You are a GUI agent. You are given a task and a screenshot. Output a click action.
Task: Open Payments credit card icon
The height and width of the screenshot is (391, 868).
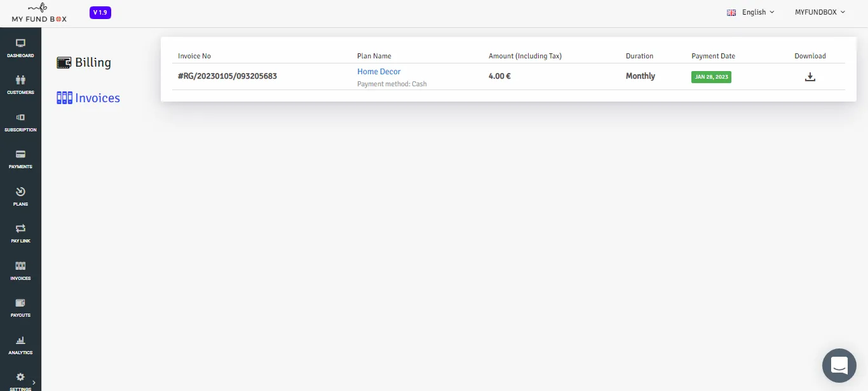20,154
